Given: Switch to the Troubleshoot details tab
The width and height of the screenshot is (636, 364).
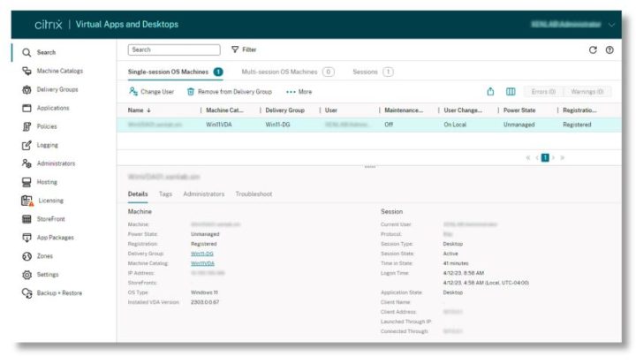Looking at the screenshot, I should tap(254, 193).
